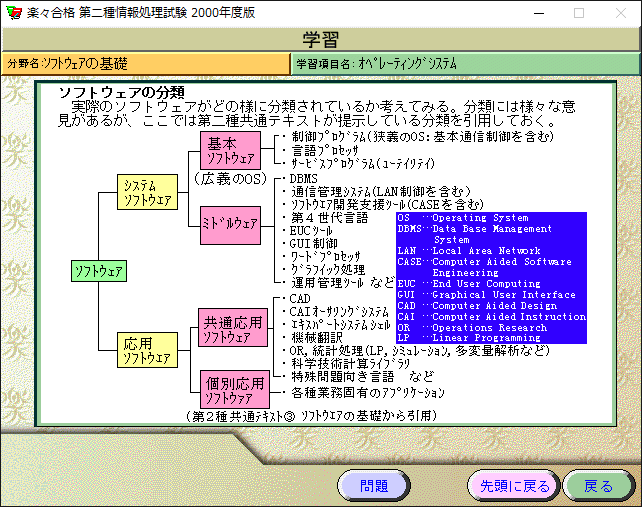This screenshot has height=507, width=642.
Task: Close the 楽々合格 window
Action: (x=621, y=13)
